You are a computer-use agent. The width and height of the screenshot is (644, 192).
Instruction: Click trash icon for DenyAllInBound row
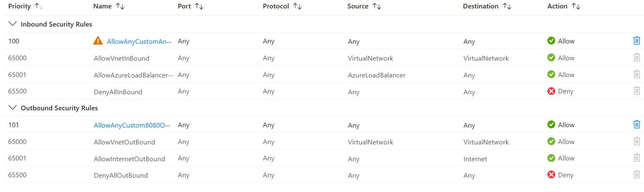(x=636, y=91)
